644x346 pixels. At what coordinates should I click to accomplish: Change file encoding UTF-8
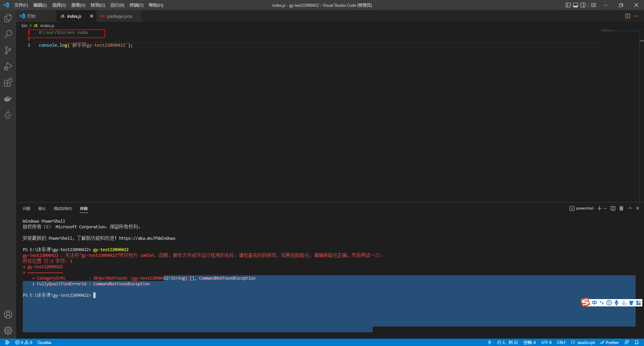pyautogui.click(x=546, y=342)
